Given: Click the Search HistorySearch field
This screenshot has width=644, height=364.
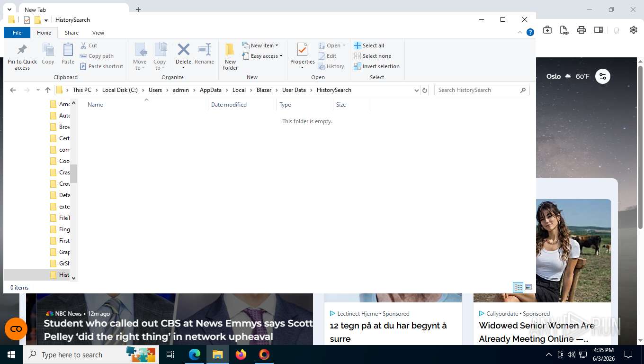Looking at the screenshot, I should (482, 90).
